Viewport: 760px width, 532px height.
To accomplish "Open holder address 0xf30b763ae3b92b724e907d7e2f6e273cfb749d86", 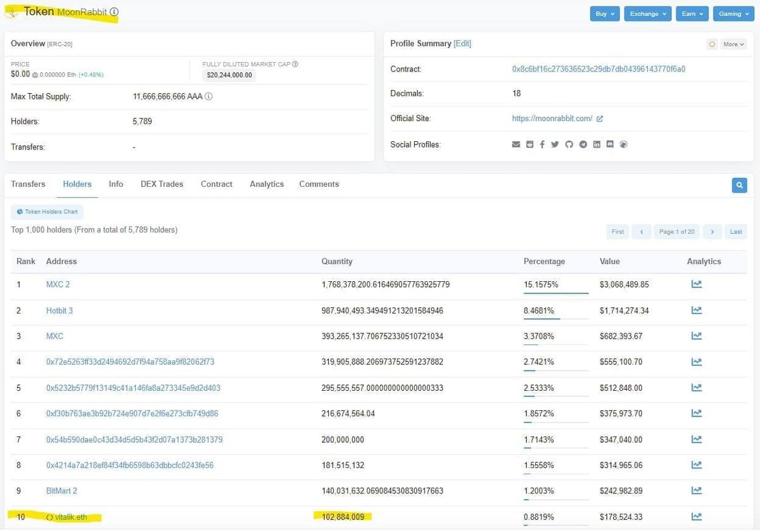I will click(132, 414).
